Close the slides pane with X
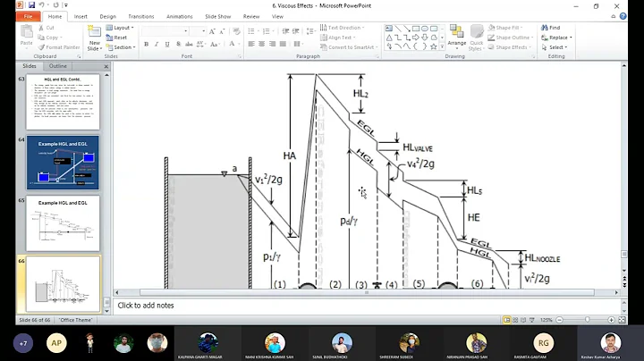644x361 pixels. pos(106,66)
